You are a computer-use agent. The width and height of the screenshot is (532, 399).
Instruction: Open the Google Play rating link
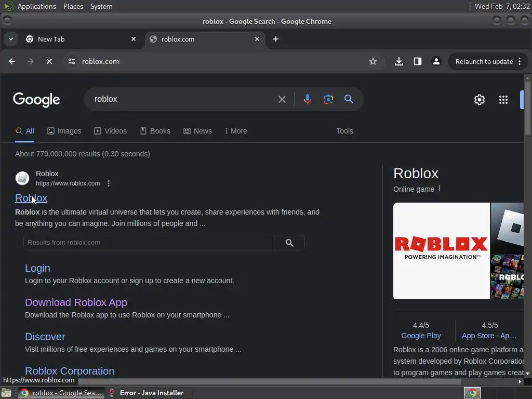click(x=421, y=336)
